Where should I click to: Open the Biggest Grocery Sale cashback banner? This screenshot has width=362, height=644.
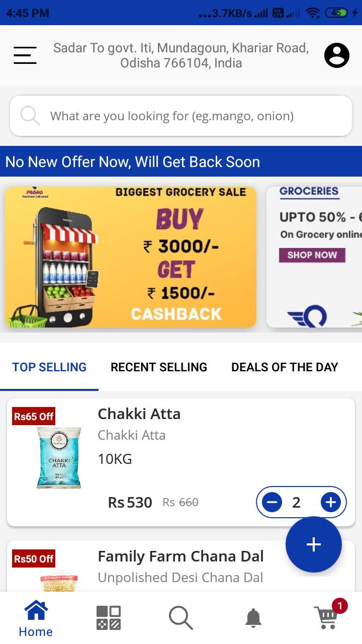(131, 257)
